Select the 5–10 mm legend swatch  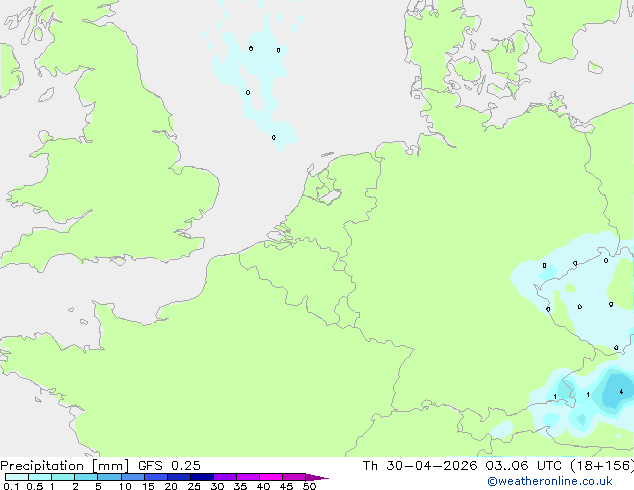point(109,477)
